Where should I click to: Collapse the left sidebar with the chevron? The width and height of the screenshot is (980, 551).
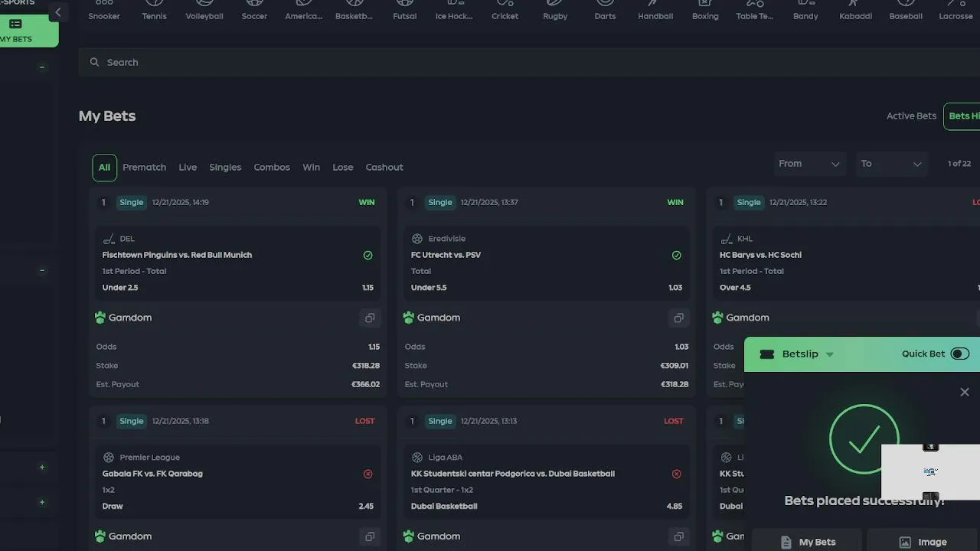click(x=57, y=12)
